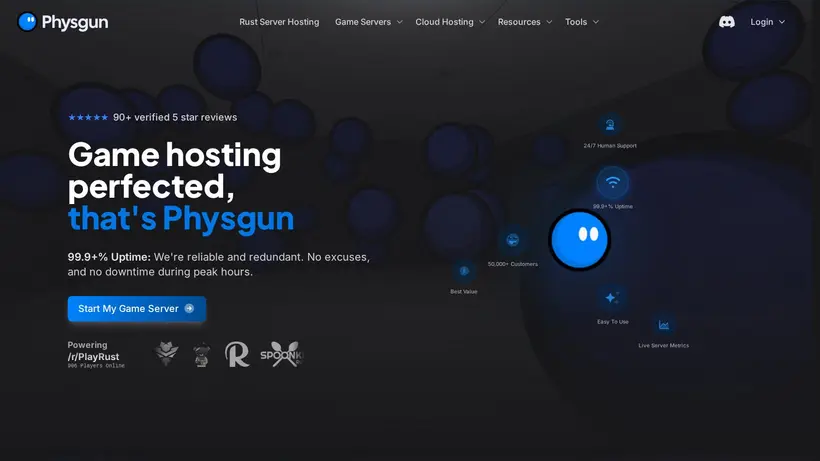Click Start My Game Server button
This screenshot has width=820, height=461.
click(136, 308)
